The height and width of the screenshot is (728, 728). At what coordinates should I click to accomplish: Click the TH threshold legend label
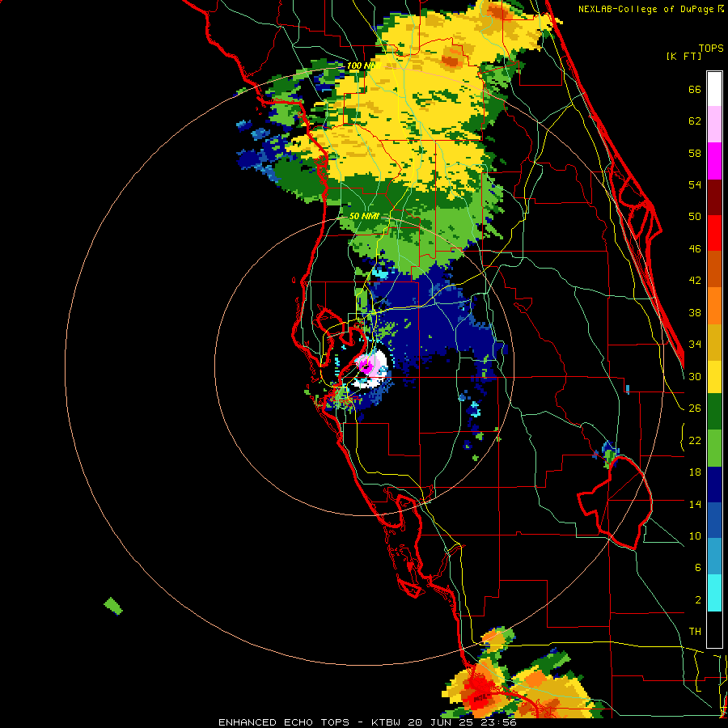tap(695, 632)
